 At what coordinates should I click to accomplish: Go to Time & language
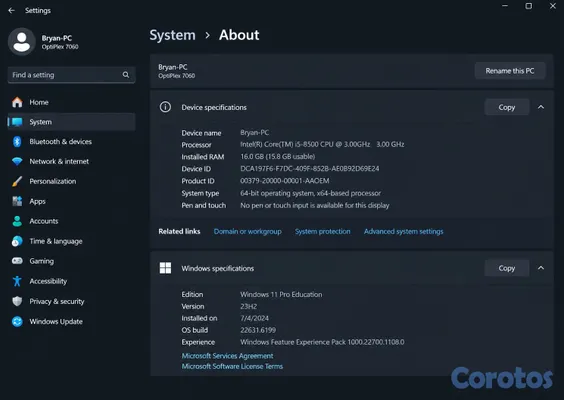(x=72, y=241)
